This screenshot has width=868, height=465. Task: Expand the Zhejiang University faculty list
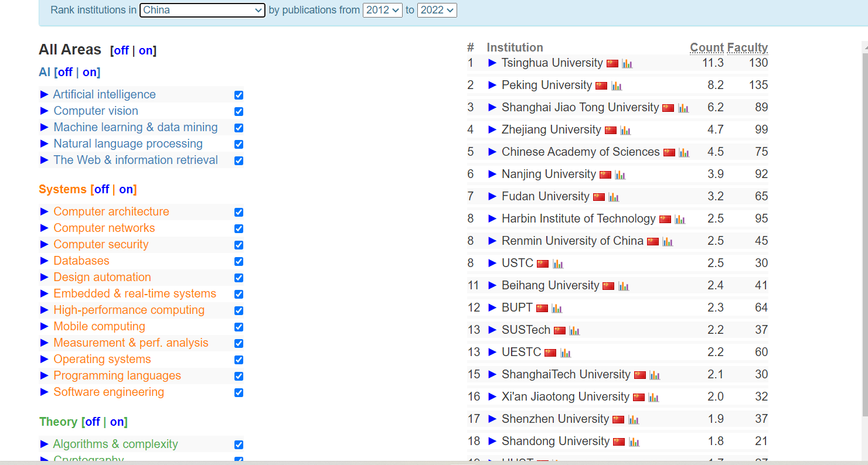[x=492, y=129]
